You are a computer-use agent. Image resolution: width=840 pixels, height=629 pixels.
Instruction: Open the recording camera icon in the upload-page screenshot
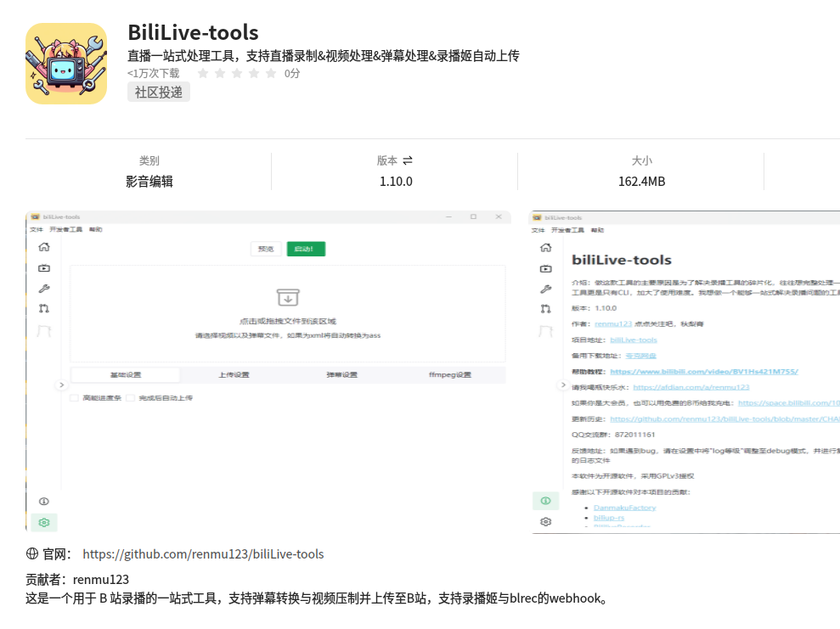click(x=44, y=267)
